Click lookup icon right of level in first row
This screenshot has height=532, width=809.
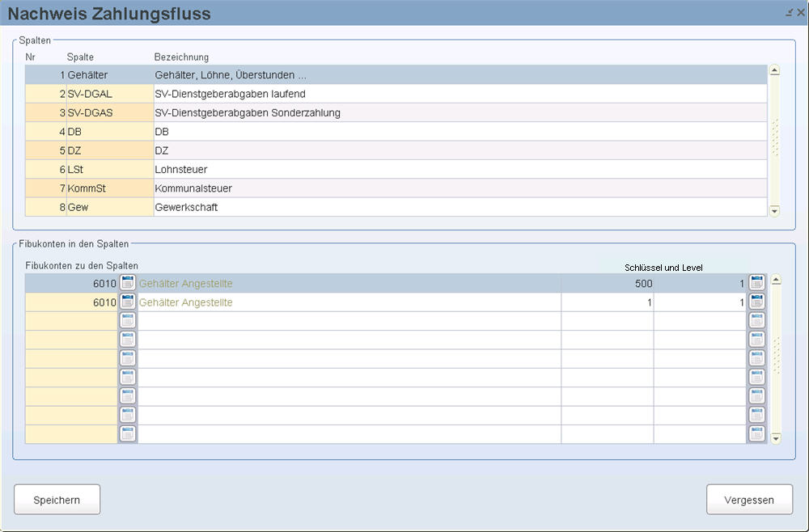tap(756, 283)
